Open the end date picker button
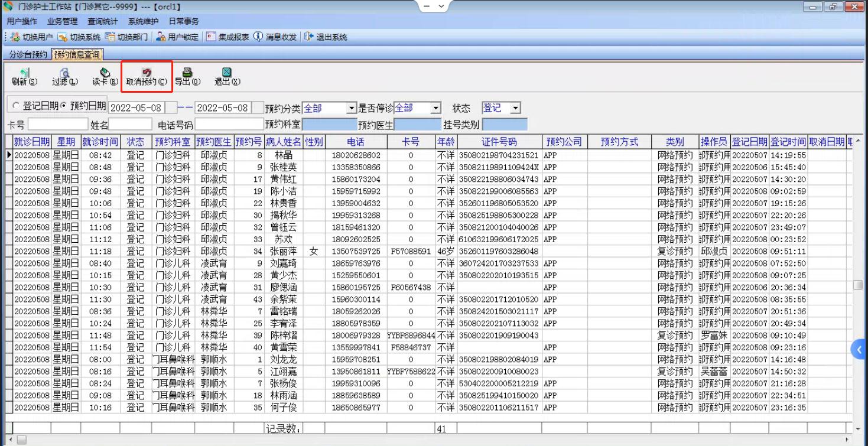868x446 pixels. pos(258,108)
